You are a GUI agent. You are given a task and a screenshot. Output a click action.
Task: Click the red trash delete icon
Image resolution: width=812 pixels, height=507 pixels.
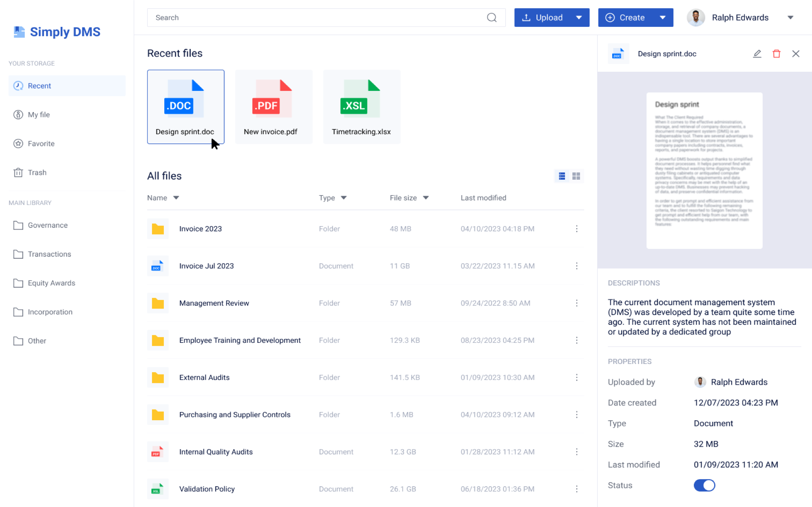pyautogui.click(x=776, y=54)
